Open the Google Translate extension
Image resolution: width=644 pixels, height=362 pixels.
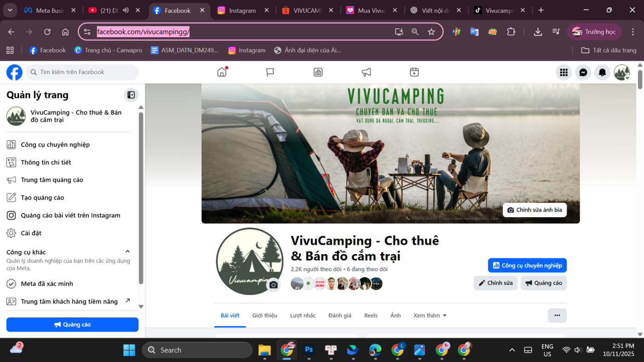(474, 32)
